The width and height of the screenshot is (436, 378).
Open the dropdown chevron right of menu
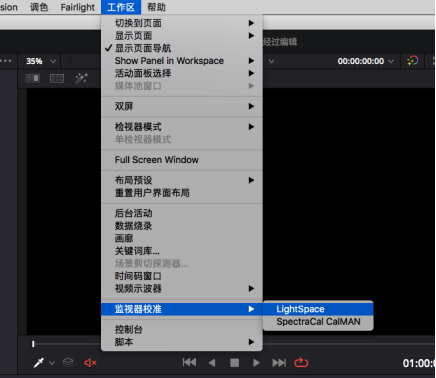click(x=272, y=61)
